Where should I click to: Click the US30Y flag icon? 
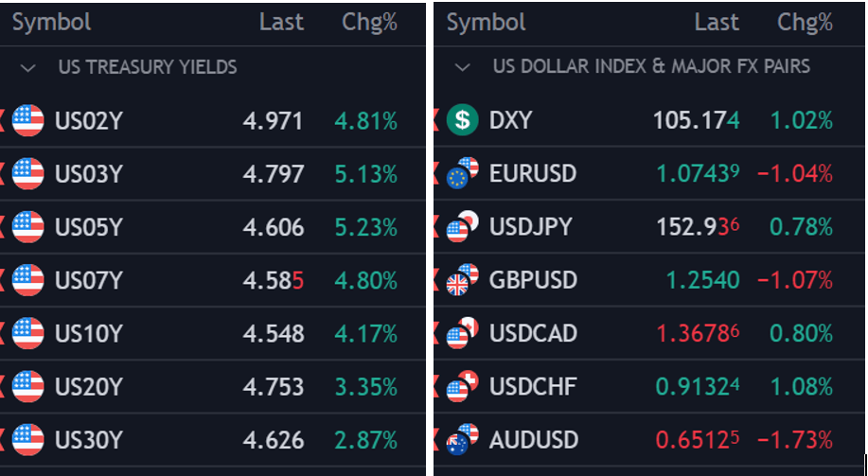point(27,440)
